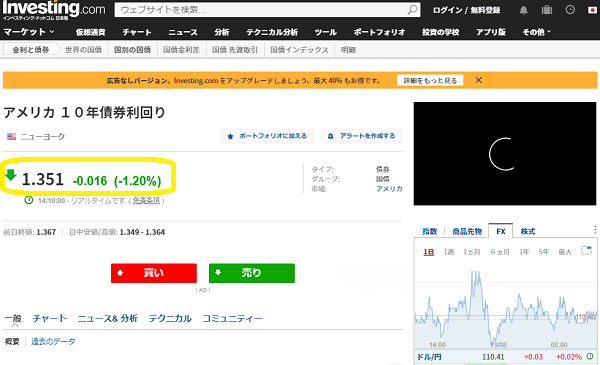This screenshot has height=365, width=600.
Task: Open 投資の学校 in main navigation
Action: click(440, 32)
